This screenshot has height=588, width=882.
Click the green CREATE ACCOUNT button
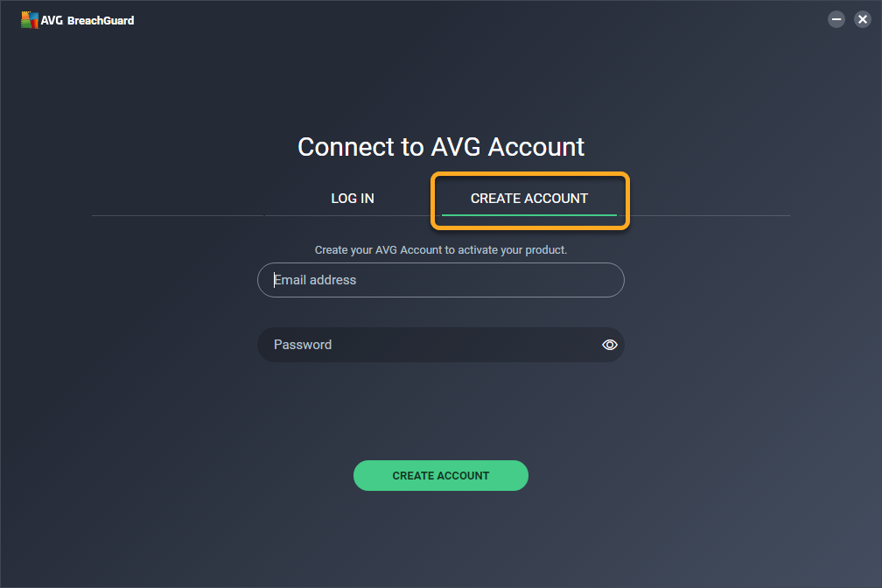[440, 475]
